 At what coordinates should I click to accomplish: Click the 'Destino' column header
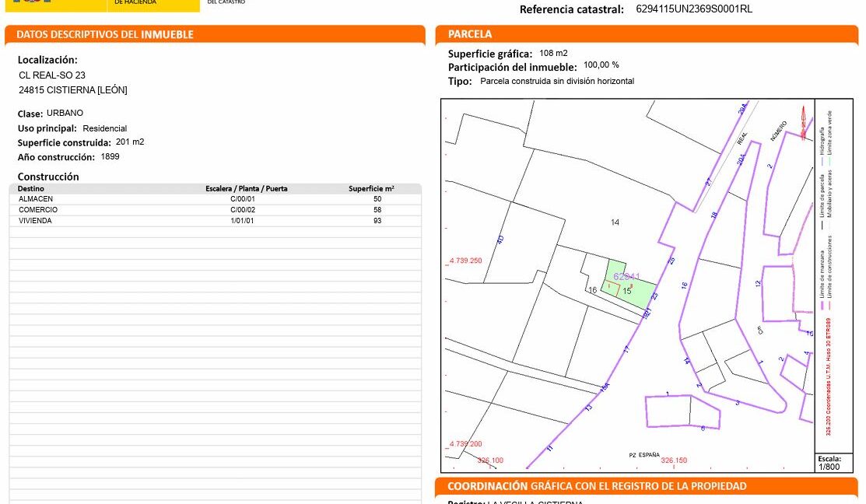[x=31, y=188]
